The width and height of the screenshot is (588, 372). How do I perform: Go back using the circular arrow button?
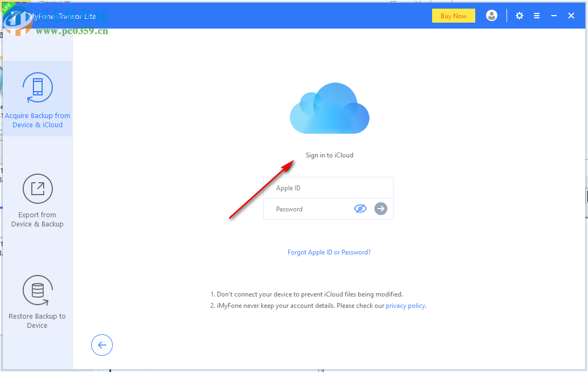pyautogui.click(x=102, y=345)
